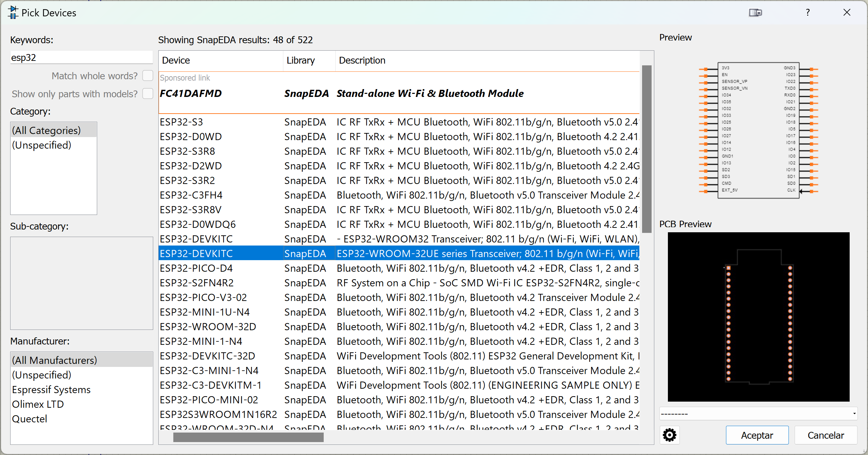This screenshot has height=455, width=868.
Task: Filter by Espressif Systems manufacturer
Action: coord(82,389)
